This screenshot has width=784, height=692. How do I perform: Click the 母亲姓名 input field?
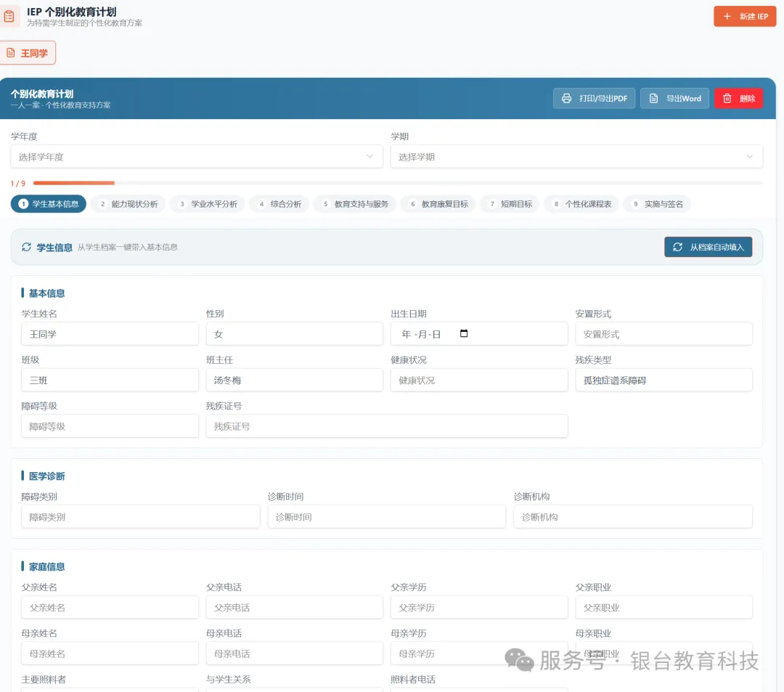tap(110, 653)
